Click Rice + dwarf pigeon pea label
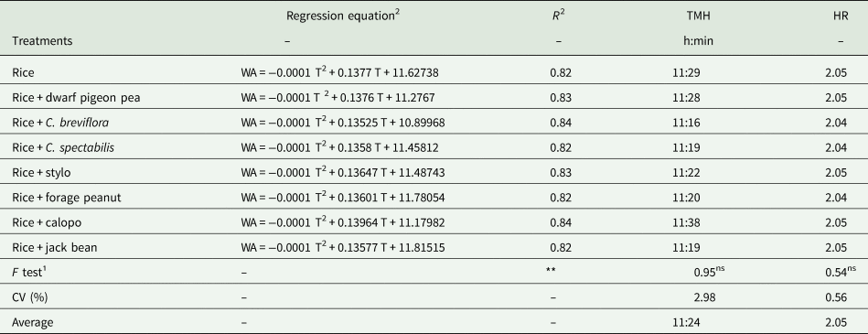This screenshot has height=334, width=868. (77, 98)
